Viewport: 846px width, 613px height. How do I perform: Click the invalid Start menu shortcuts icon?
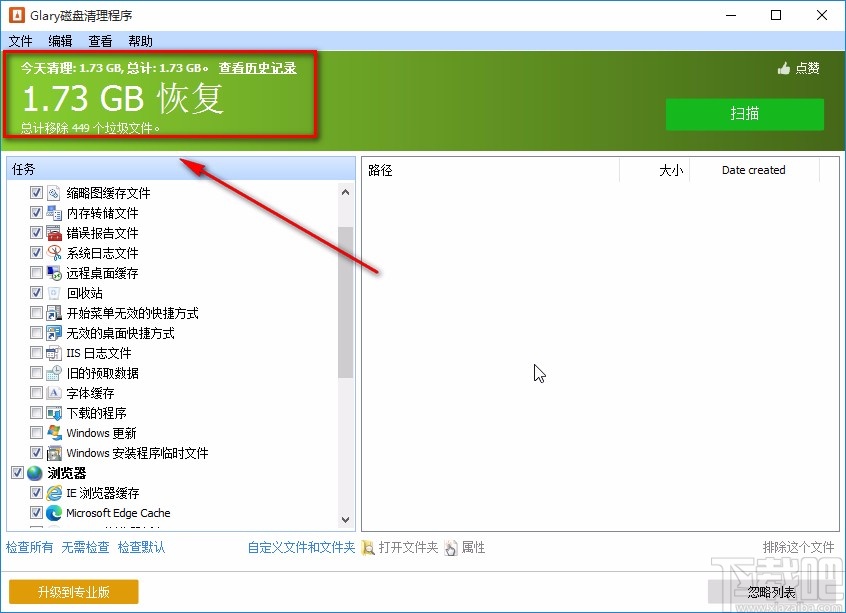point(53,312)
